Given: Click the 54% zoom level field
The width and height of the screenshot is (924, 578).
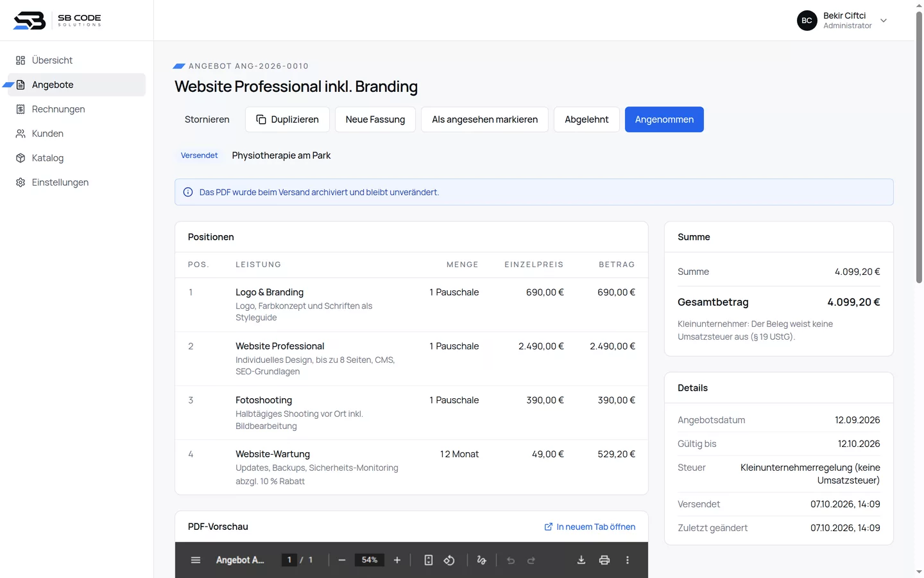Looking at the screenshot, I should tap(370, 560).
